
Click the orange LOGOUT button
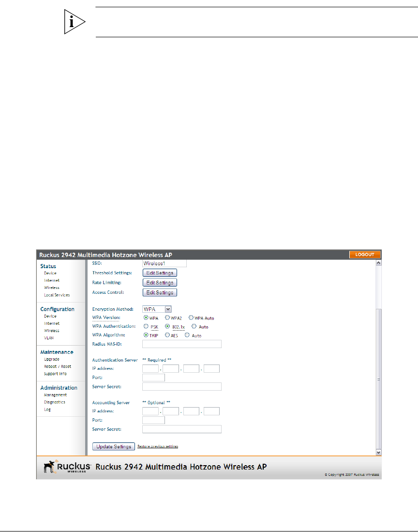click(365, 255)
